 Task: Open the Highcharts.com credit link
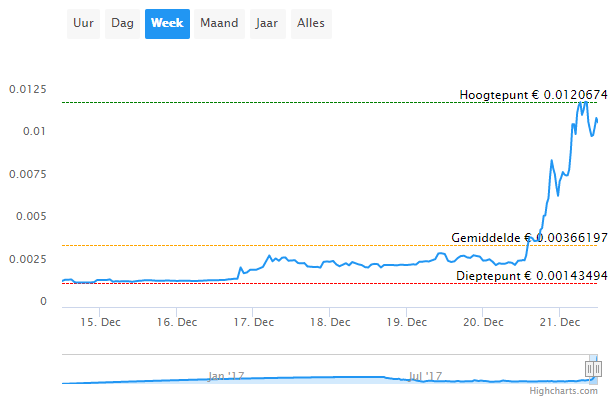point(564,391)
